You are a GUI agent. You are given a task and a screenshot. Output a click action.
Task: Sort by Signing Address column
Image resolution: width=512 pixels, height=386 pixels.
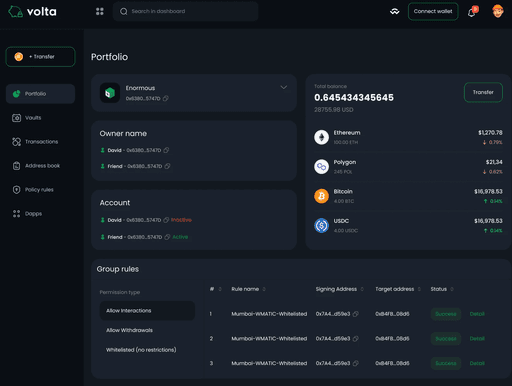coord(362,289)
